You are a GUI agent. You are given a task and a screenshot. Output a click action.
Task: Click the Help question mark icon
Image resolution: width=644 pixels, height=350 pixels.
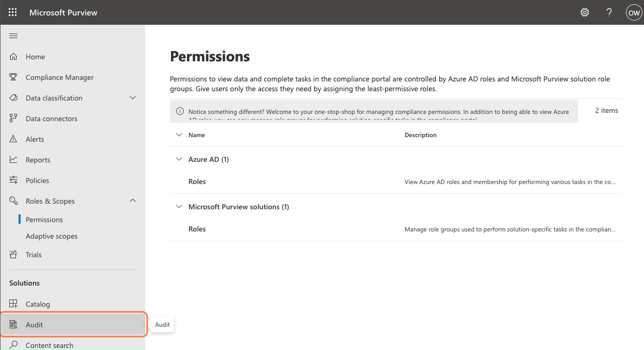point(610,12)
